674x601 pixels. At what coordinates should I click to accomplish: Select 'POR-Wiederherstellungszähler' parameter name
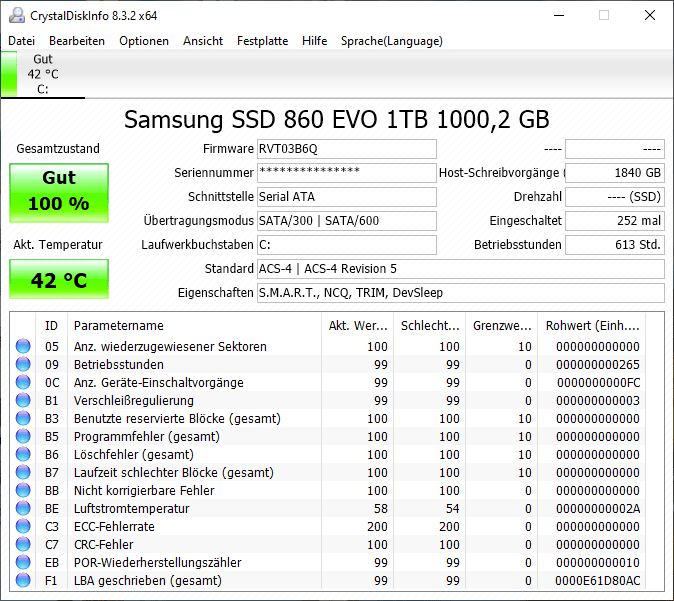[x=158, y=563]
